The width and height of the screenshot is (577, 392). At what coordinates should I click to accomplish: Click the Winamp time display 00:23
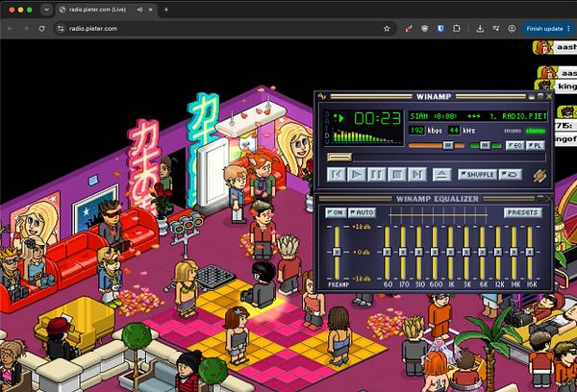[x=377, y=118]
